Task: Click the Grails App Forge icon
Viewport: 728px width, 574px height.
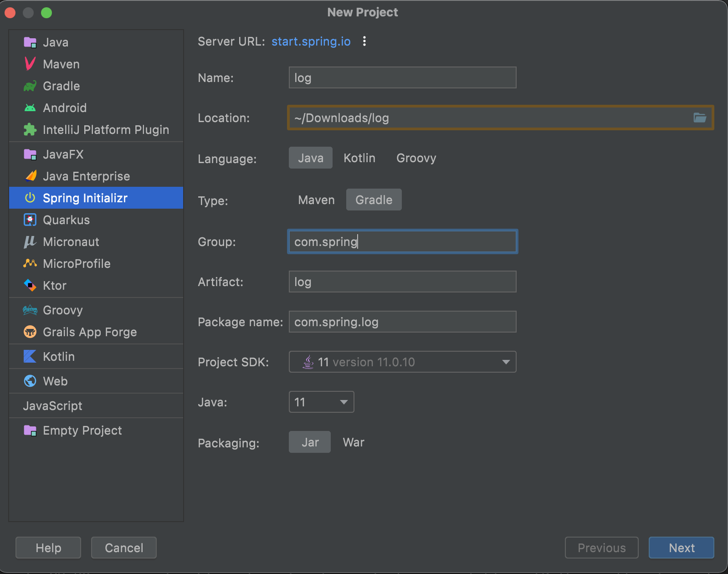Action: [30, 332]
